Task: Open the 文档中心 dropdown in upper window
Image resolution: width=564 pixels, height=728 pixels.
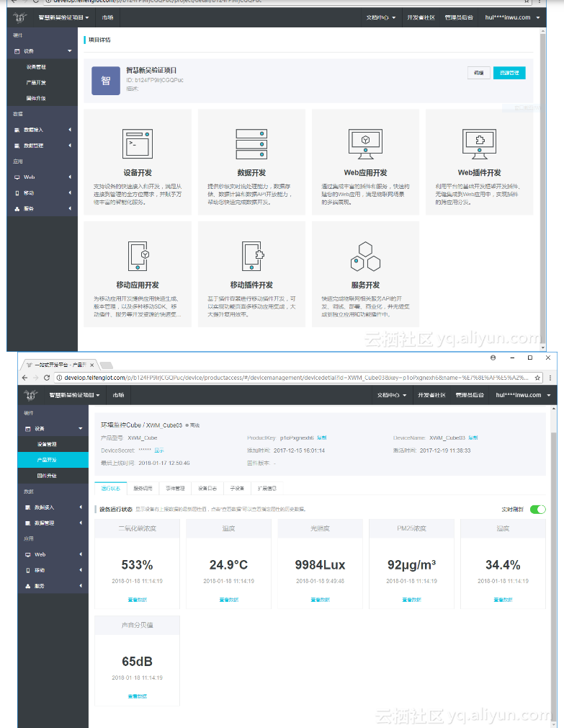Action: (x=381, y=17)
